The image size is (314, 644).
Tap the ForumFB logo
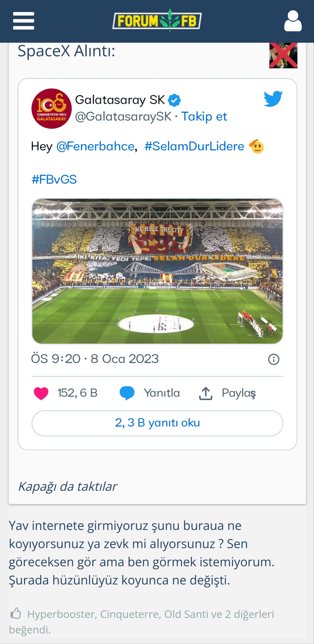(157, 21)
